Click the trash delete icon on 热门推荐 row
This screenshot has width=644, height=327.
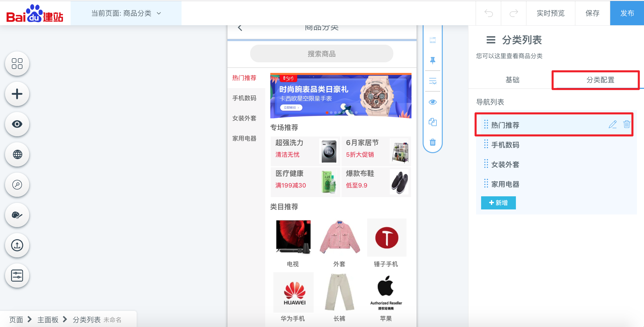627,124
